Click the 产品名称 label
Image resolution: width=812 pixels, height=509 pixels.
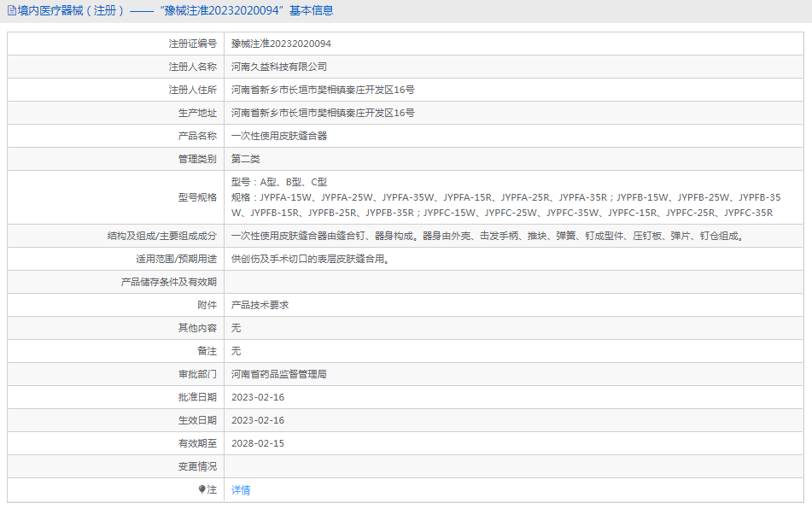coord(197,136)
